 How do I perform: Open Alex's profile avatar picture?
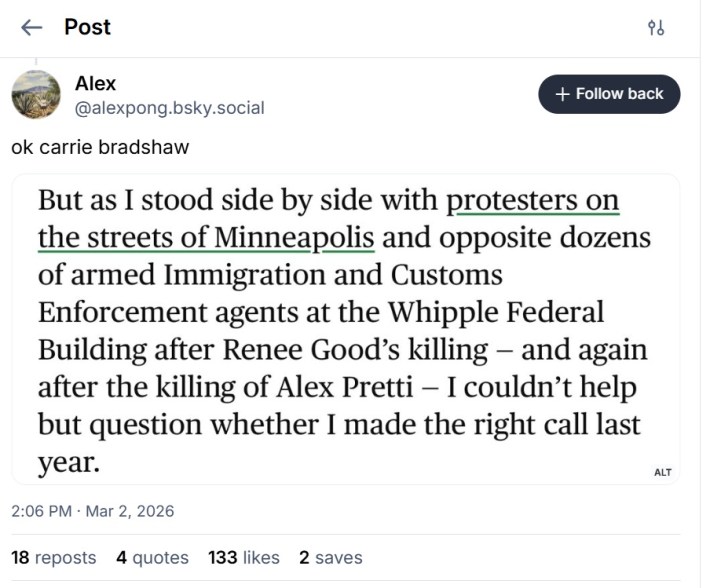pyautogui.click(x=37, y=95)
